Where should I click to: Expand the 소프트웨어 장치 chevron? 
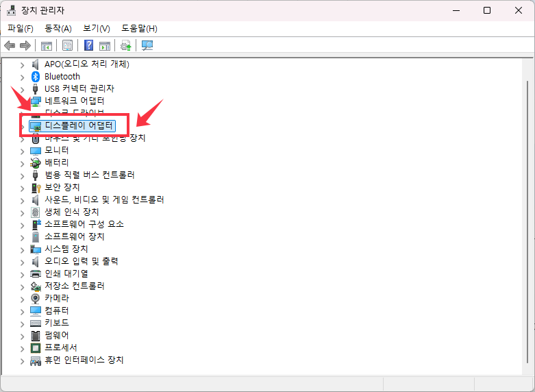tap(22, 237)
